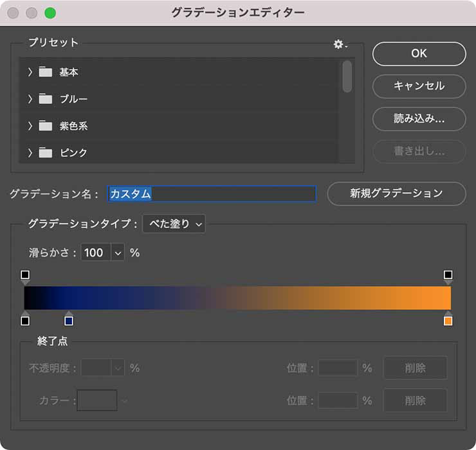This screenshot has height=450, width=476.
Task: Open the presets gear settings menu
Action: 339,44
